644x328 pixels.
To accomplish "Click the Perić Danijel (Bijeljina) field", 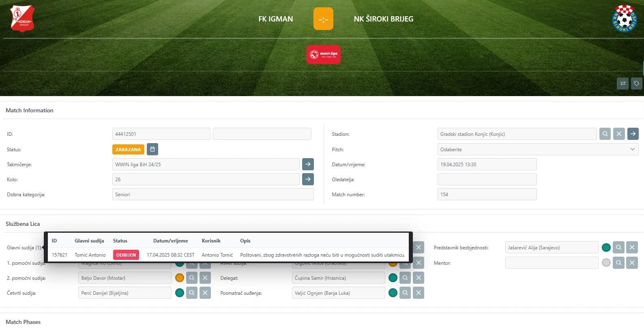I will pyautogui.click(x=125, y=293).
